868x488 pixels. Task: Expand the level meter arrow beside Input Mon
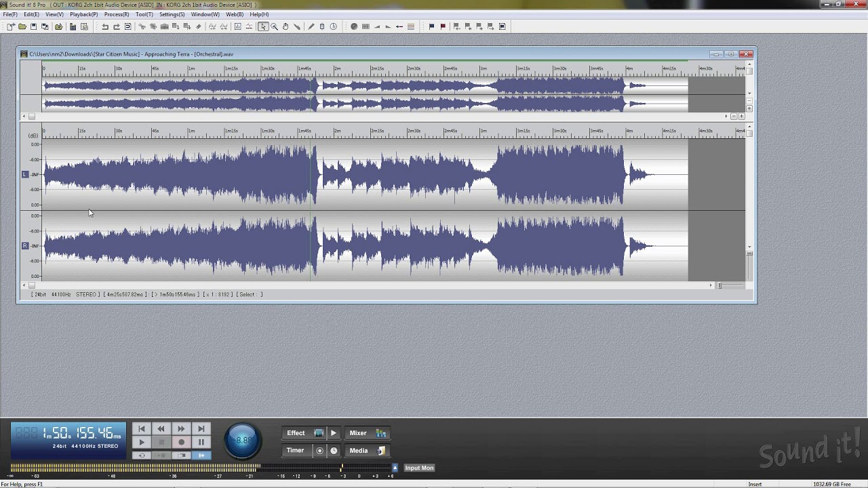(x=395, y=468)
